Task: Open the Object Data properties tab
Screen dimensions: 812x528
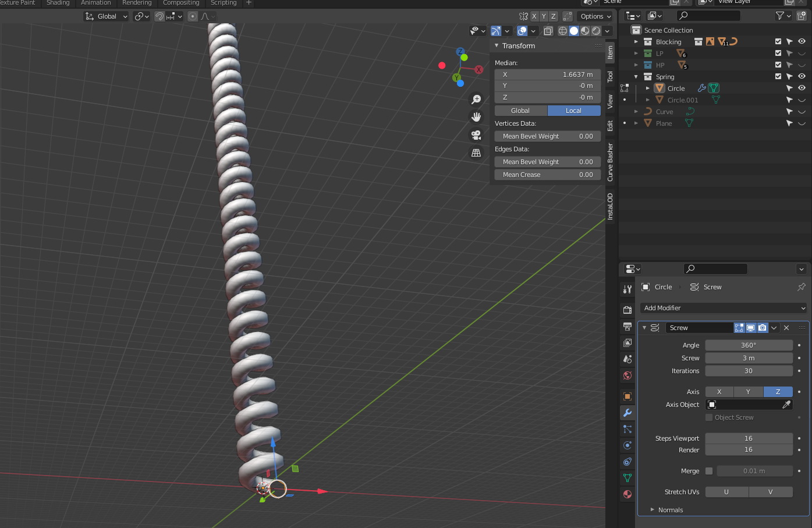Action: click(627, 478)
